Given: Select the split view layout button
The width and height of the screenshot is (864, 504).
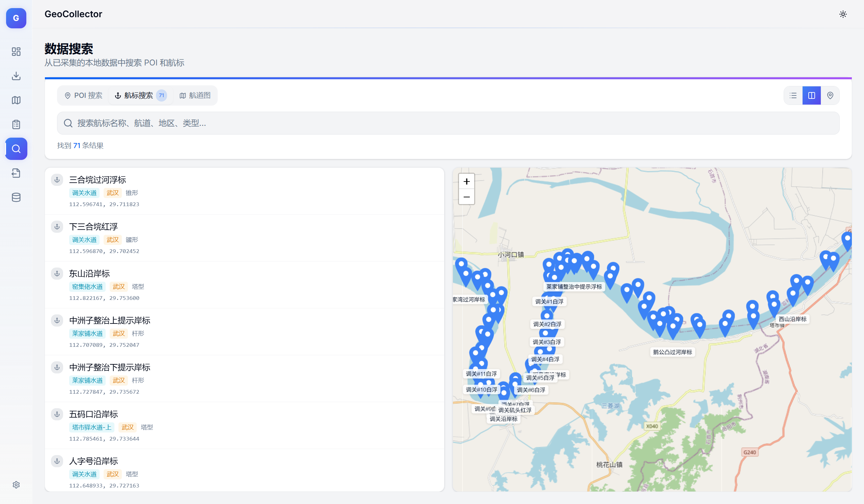Looking at the screenshot, I should tap(812, 95).
